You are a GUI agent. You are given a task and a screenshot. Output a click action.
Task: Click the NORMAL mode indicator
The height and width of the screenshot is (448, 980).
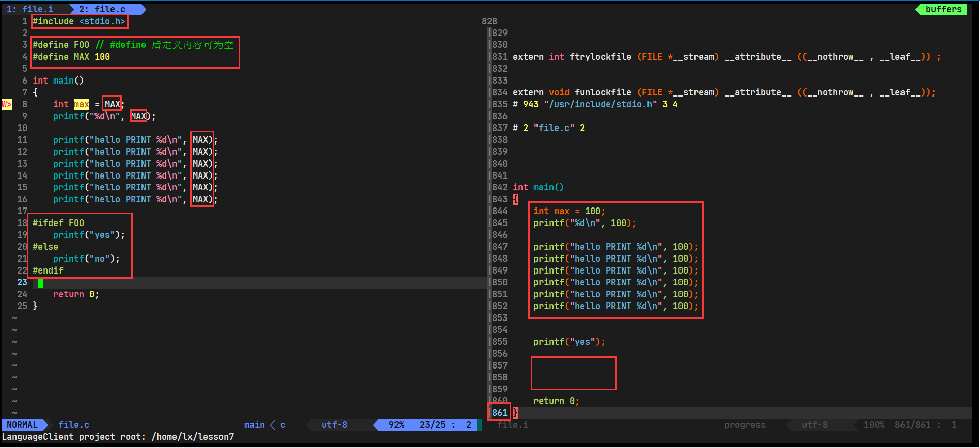[22, 425]
